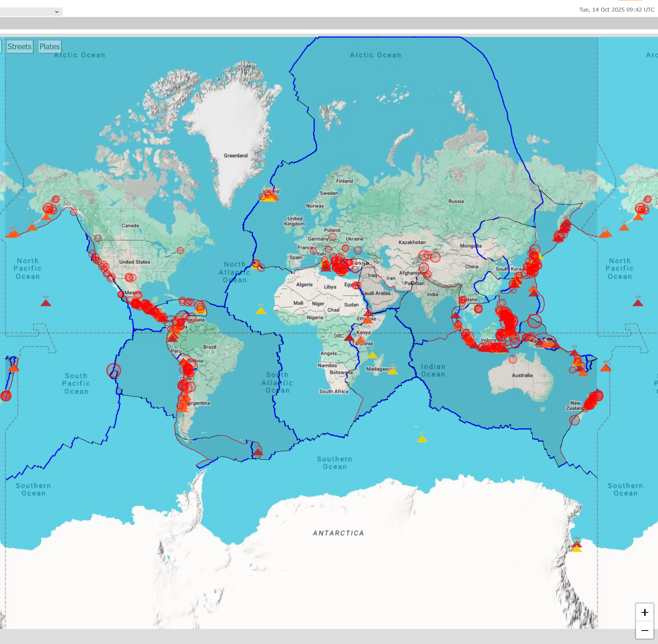This screenshot has width=658, height=644.
Task: Select earthquake circle south of New Zealand
Action: coord(574,420)
